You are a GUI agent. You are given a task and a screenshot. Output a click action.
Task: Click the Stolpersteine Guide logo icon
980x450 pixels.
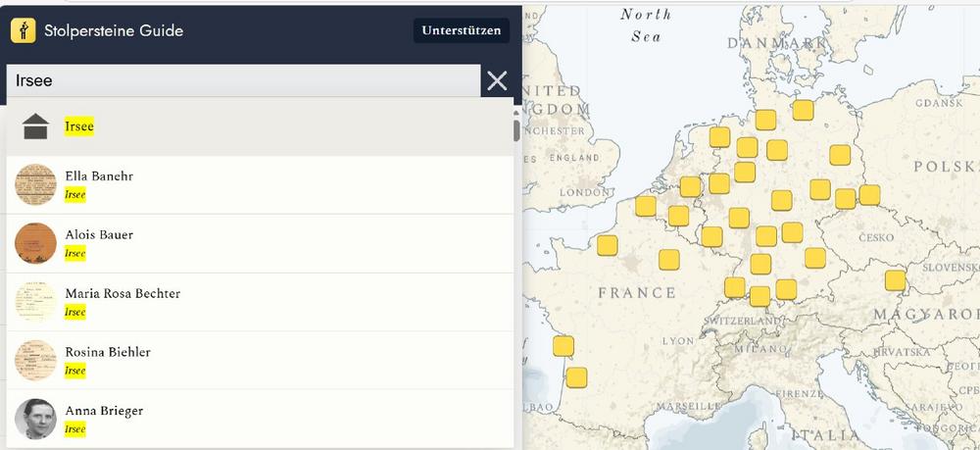click(24, 30)
